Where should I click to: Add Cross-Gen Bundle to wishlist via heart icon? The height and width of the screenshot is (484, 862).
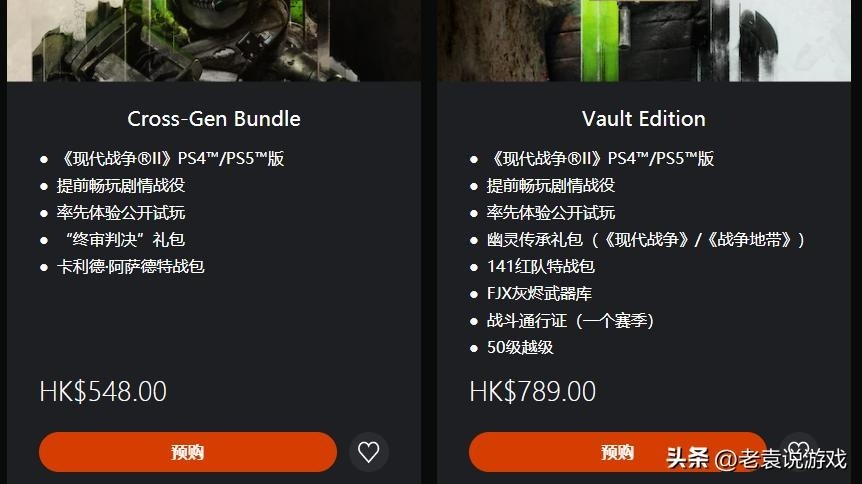point(369,452)
